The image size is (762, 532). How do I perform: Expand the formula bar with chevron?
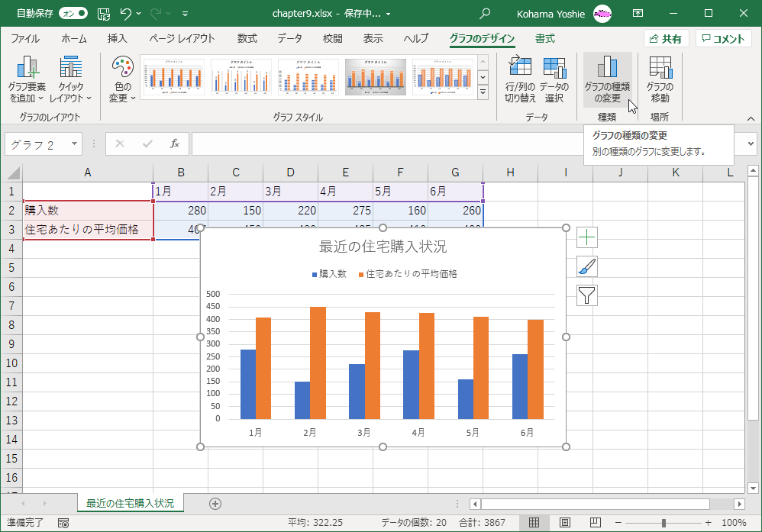pos(751,143)
